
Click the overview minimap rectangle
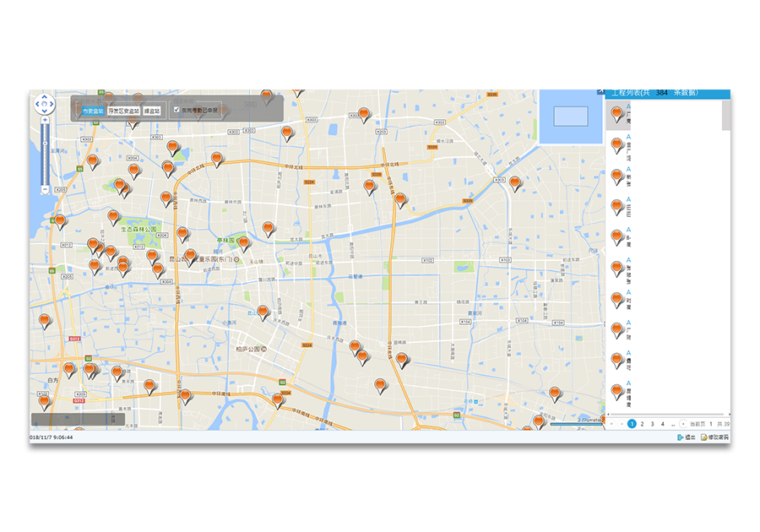571,117
